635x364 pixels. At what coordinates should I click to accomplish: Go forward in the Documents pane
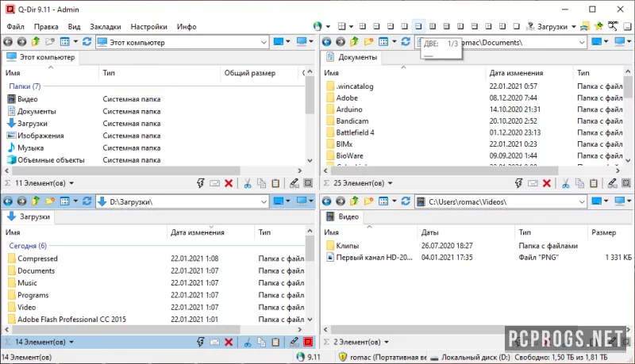341,42
